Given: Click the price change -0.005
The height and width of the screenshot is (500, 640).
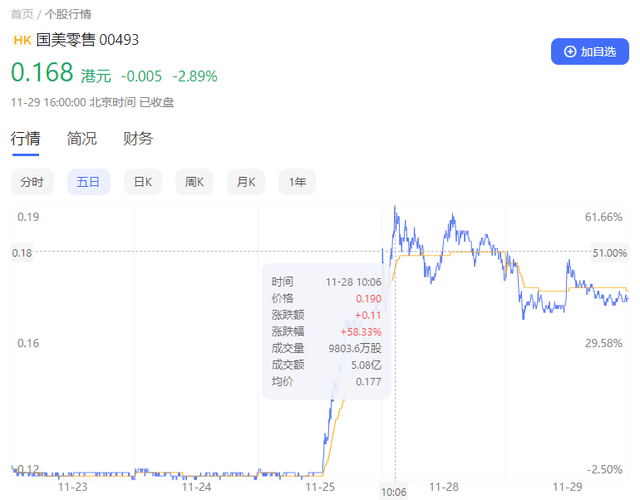Looking at the screenshot, I should click(141, 76).
